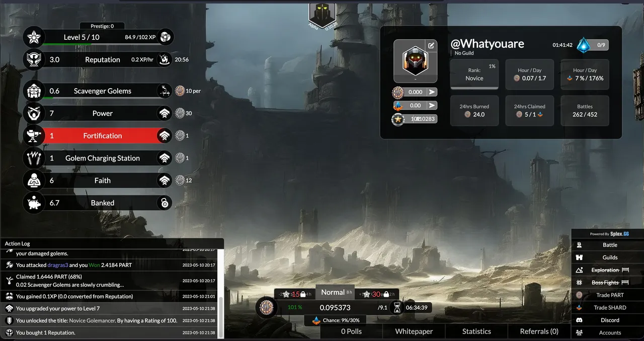Open the Statistics button
Viewport: 644px width, 341px height.
click(476, 331)
